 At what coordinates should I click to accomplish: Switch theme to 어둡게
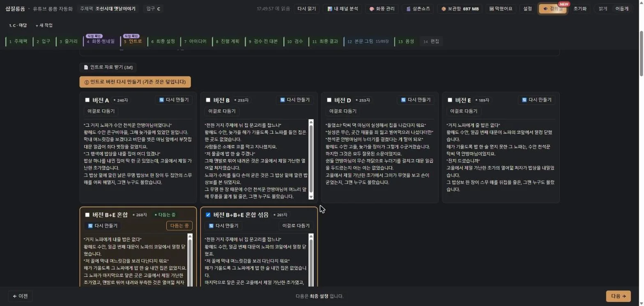pos(621,9)
